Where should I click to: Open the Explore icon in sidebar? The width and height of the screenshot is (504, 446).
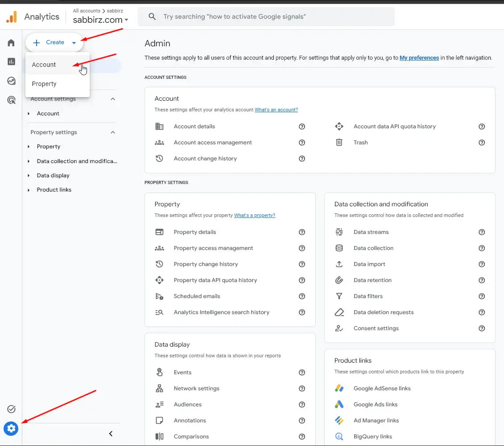(x=11, y=81)
